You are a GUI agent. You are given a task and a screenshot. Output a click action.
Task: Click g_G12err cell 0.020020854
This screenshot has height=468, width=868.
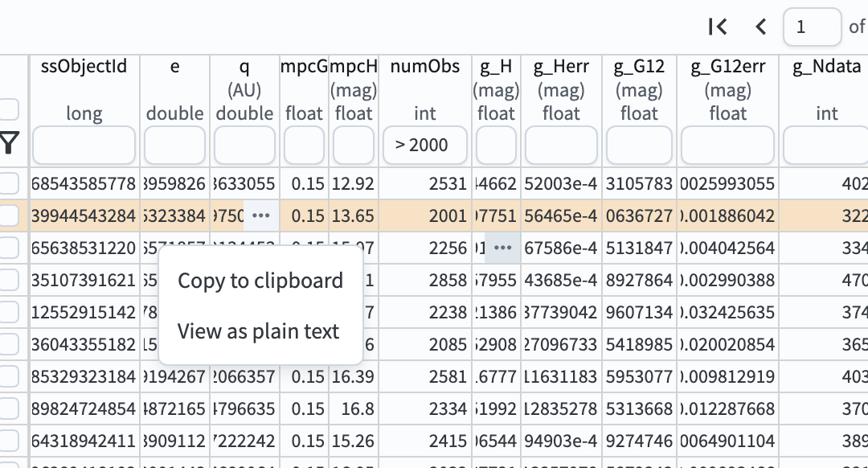tap(727, 344)
